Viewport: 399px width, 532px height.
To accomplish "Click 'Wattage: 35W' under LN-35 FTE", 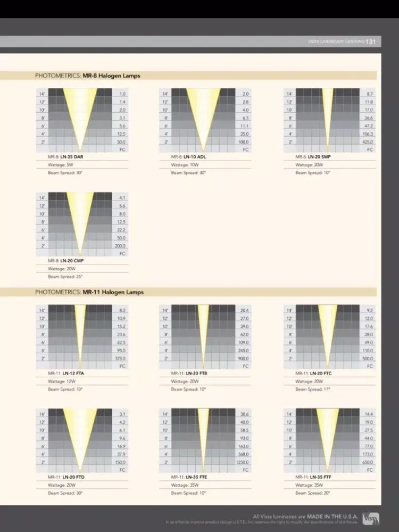I will click(x=185, y=485).
